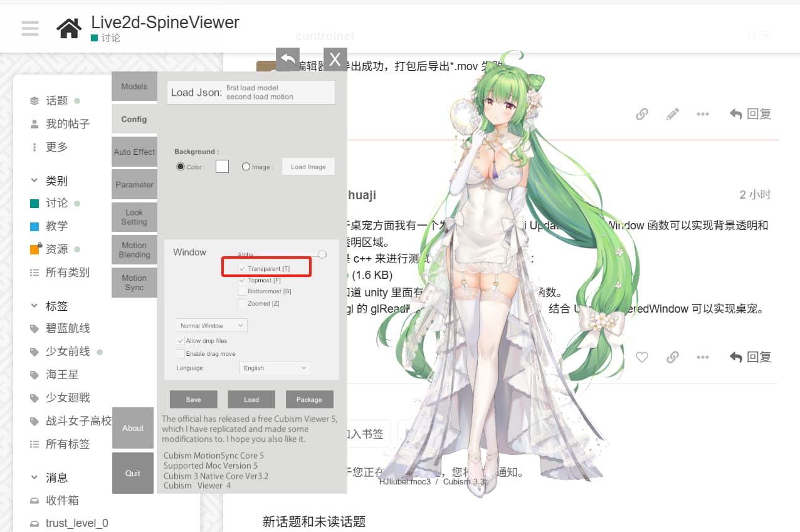Click the Live2d-SpineViewer topic title
This screenshot has height=532, width=800.
[x=166, y=22]
